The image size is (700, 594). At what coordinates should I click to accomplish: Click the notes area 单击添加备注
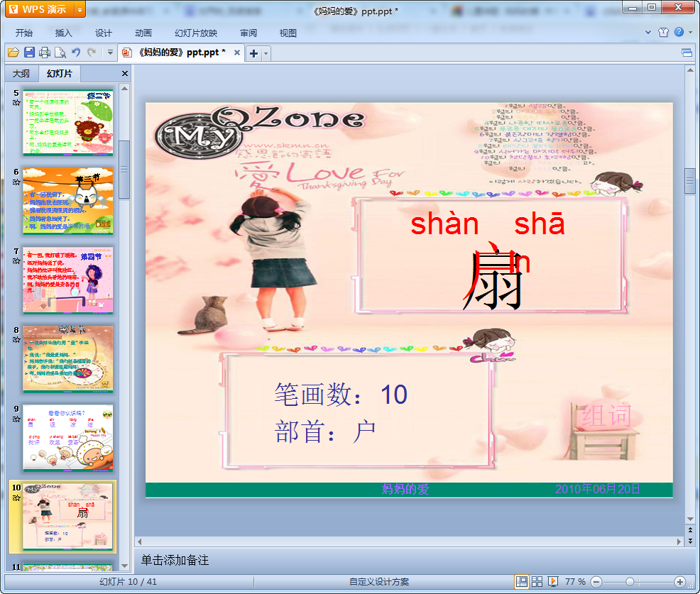[175, 560]
